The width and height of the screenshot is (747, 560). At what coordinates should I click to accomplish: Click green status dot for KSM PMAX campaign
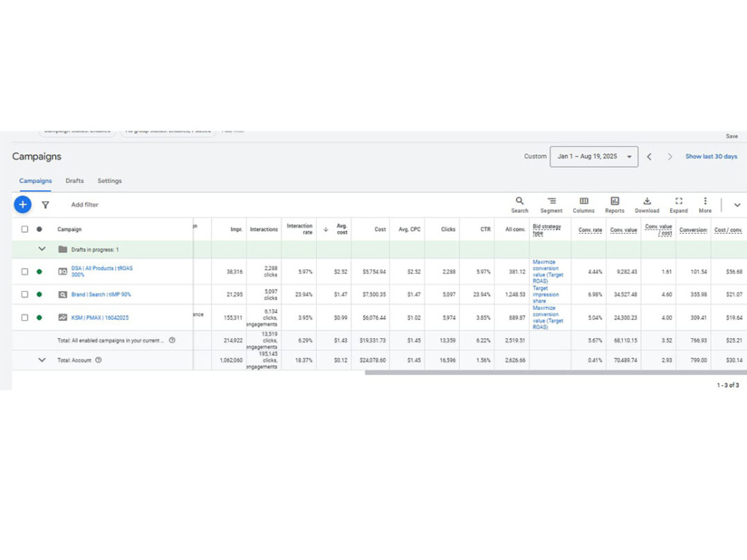coord(39,317)
